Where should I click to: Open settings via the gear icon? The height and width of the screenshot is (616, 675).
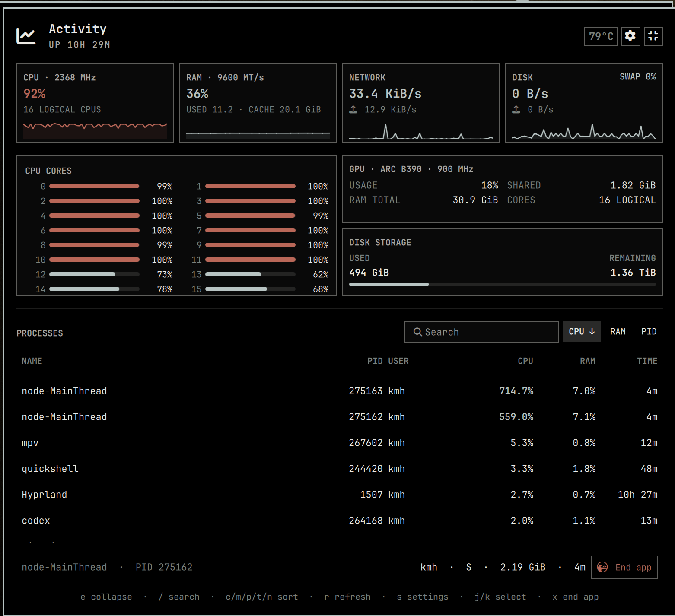630,36
